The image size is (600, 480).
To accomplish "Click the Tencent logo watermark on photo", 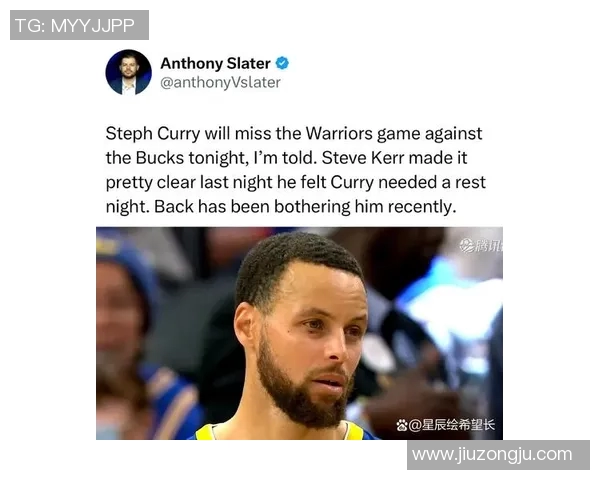I will coord(481,246).
